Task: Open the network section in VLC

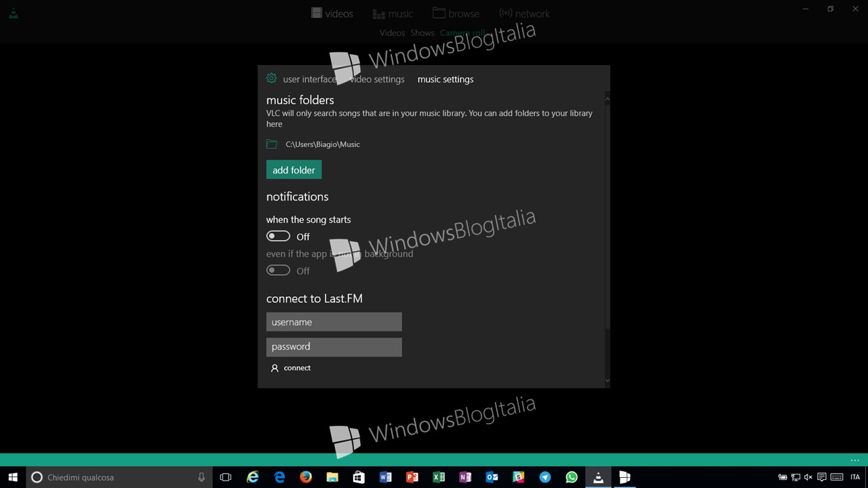Action: [524, 14]
